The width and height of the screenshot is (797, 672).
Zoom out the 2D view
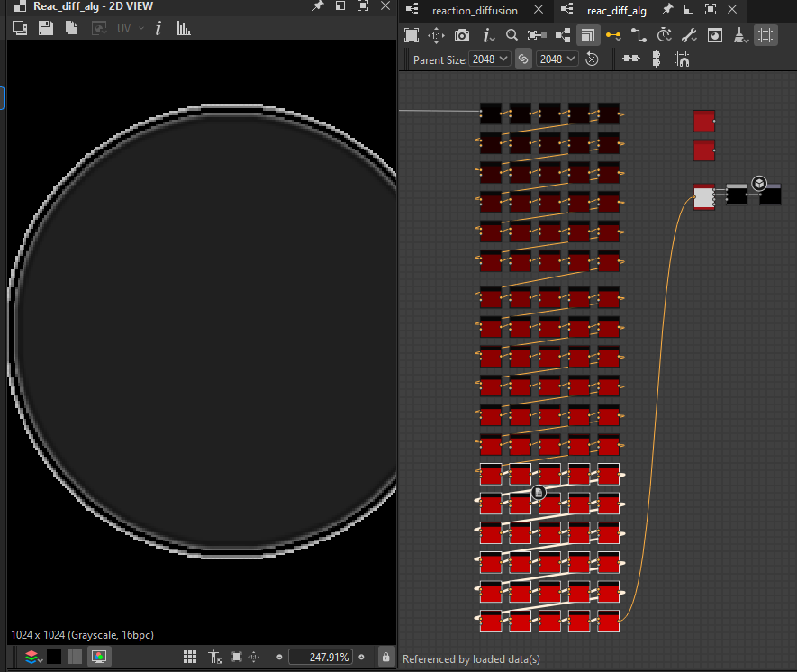pyautogui.click(x=279, y=657)
